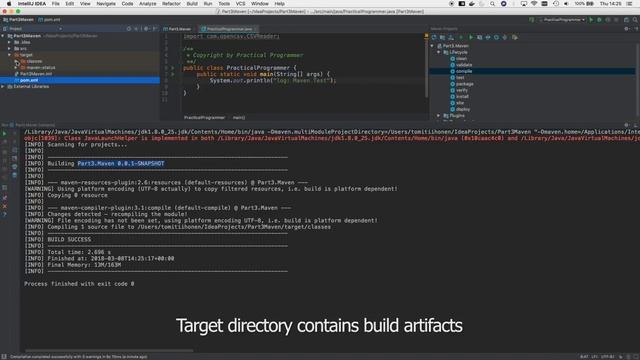Image resolution: width=640 pixels, height=360 pixels.
Task: Collapse Lifecycle node in Maven panel
Action: click(x=439, y=52)
